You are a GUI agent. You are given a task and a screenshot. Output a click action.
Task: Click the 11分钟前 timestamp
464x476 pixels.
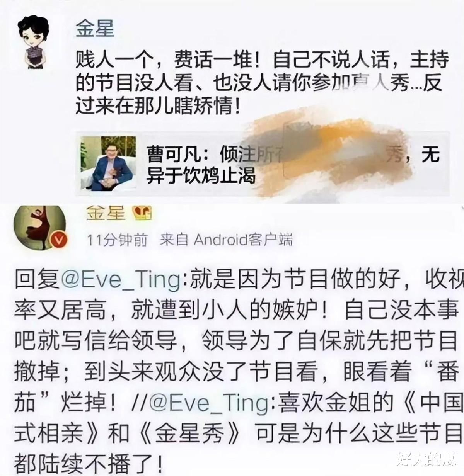point(118,240)
